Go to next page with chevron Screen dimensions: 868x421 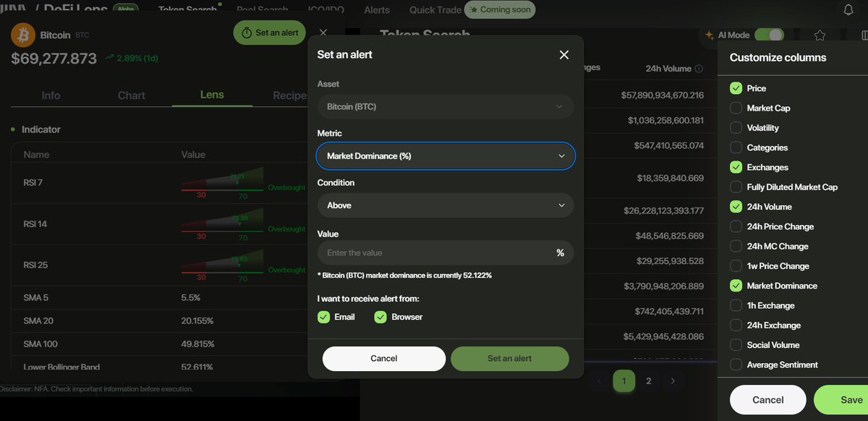click(x=673, y=380)
